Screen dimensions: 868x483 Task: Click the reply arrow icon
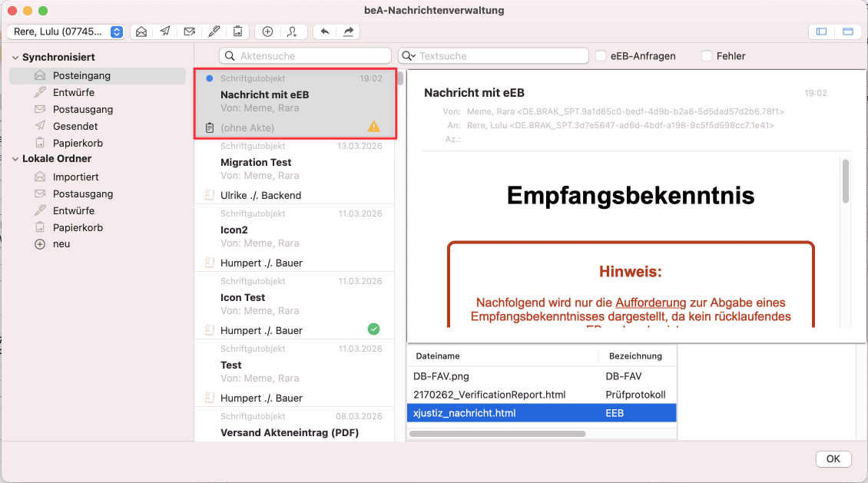[325, 31]
